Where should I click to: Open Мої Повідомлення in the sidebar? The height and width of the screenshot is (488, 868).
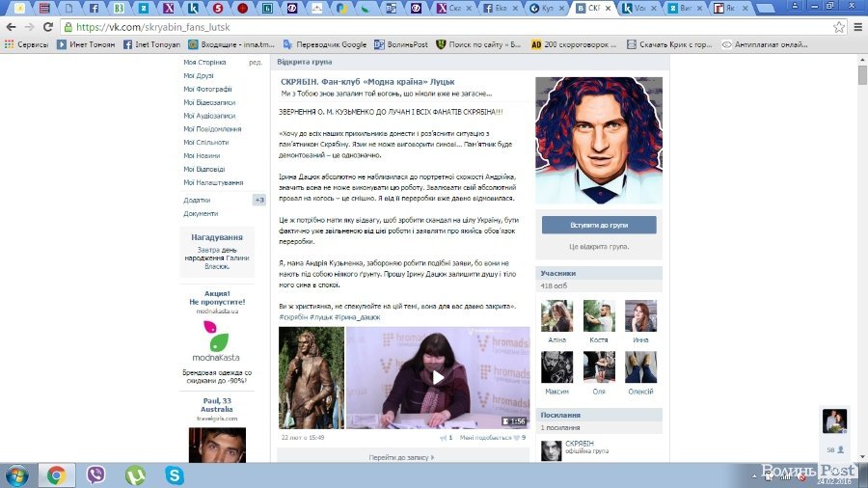212,129
